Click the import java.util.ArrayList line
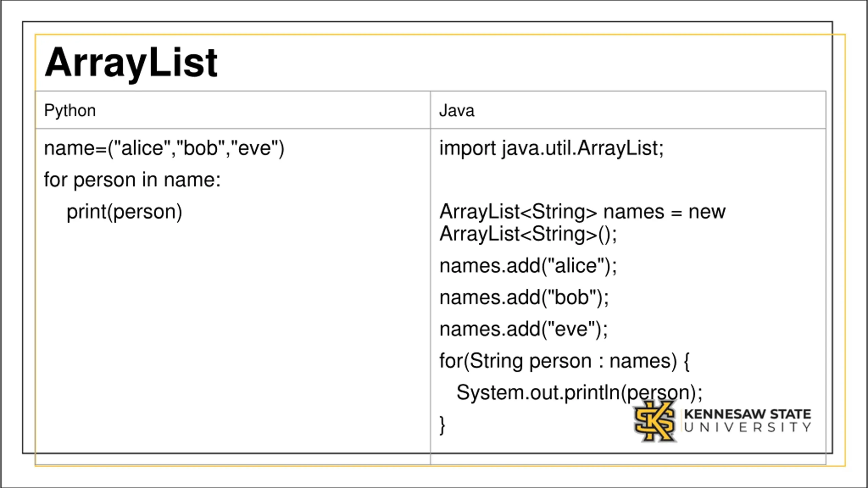868x488 pixels. tap(551, 148)
